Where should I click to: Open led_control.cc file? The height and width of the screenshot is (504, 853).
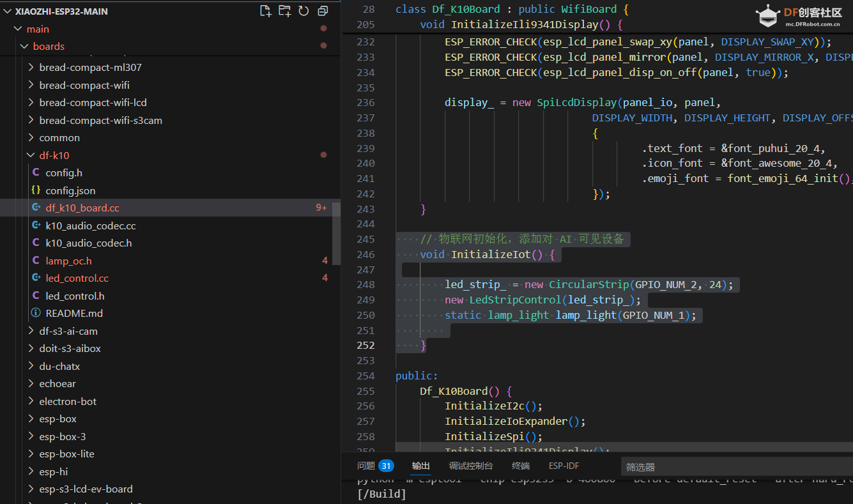coord(77,278)
